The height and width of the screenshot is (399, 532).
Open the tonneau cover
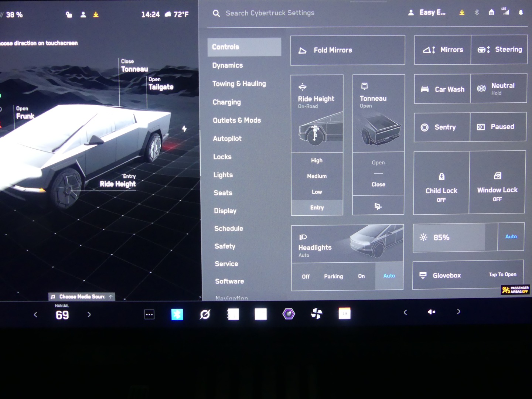tap(378, 163)
